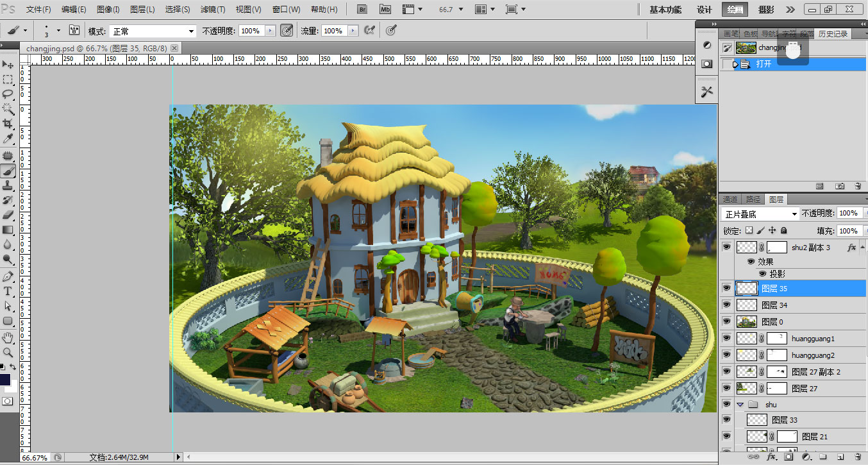Launch Mini Bridge via Mb icon
Viewport: 868px width, 465px height.
pos(385,9)
